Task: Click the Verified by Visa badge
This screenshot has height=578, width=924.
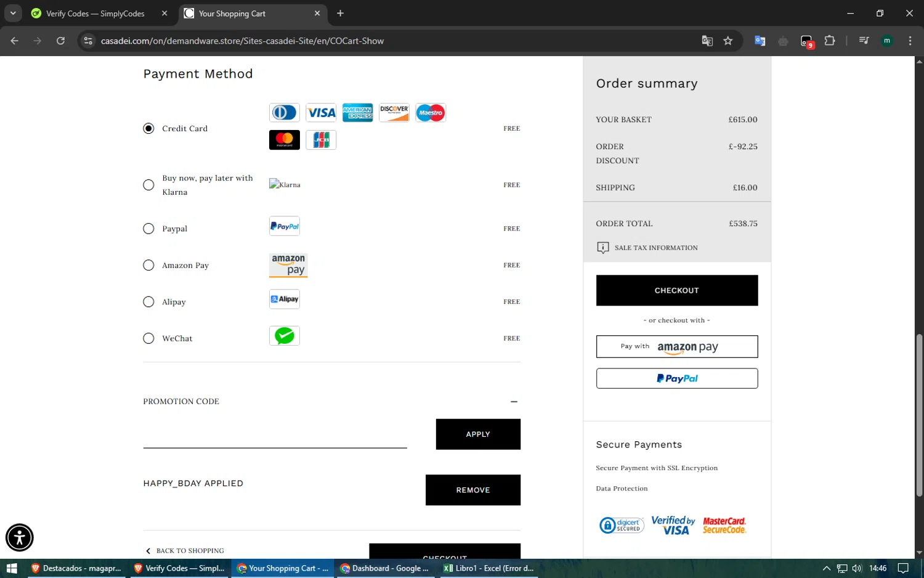Action: [x=673, y=525]
